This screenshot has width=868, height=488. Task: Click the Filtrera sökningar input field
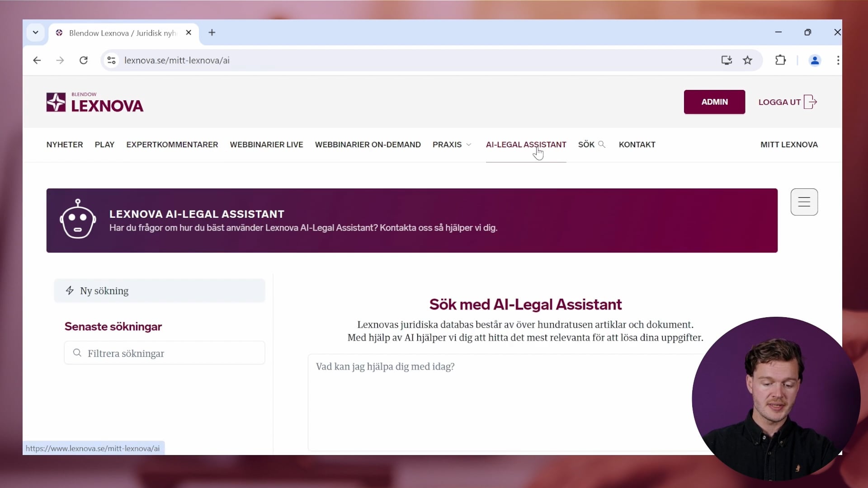pyautogui.click(x=165, y=353)
